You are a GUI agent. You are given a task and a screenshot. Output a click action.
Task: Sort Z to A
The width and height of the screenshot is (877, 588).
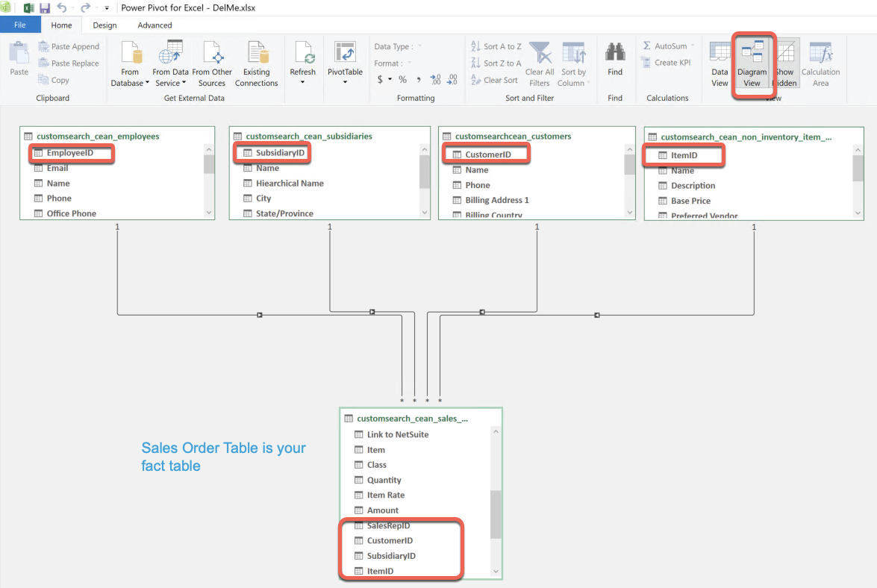[496, 63]
